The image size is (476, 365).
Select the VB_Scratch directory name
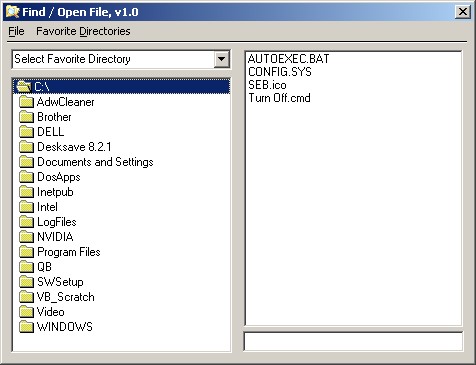pyautogui.click(x=66, y=297)
